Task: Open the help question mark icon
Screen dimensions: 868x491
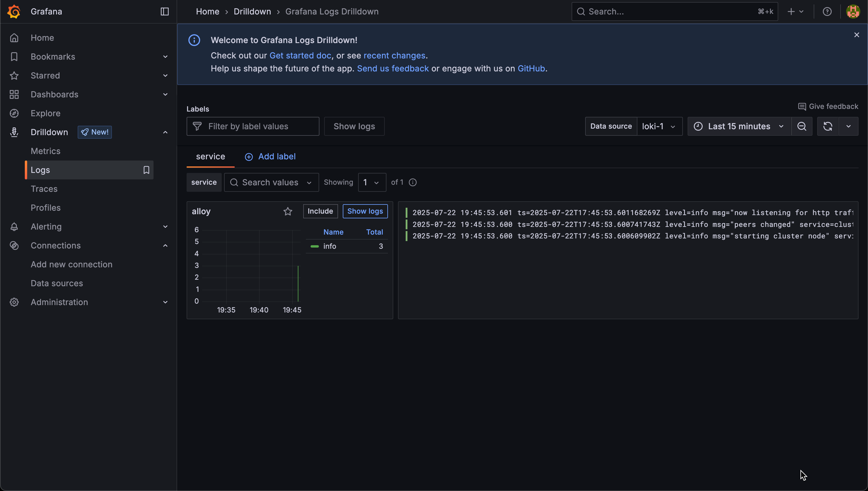Action: [x=827, y=12]
